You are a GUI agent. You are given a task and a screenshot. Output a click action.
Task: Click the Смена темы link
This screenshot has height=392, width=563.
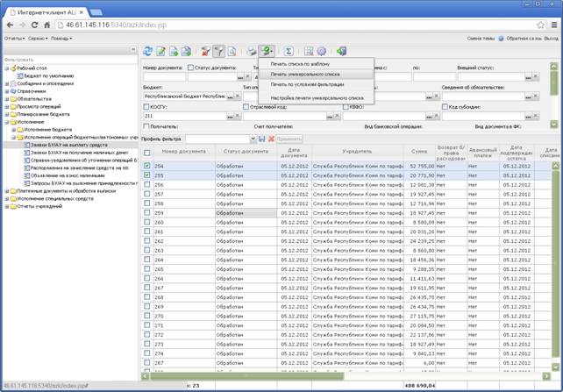tap(481, 39)
